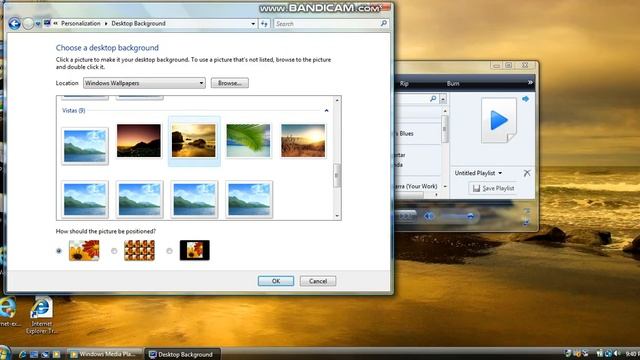This screenshot has width=640, height=360.
Task: Open the Rip tab in Media Player
Action: 404,83
